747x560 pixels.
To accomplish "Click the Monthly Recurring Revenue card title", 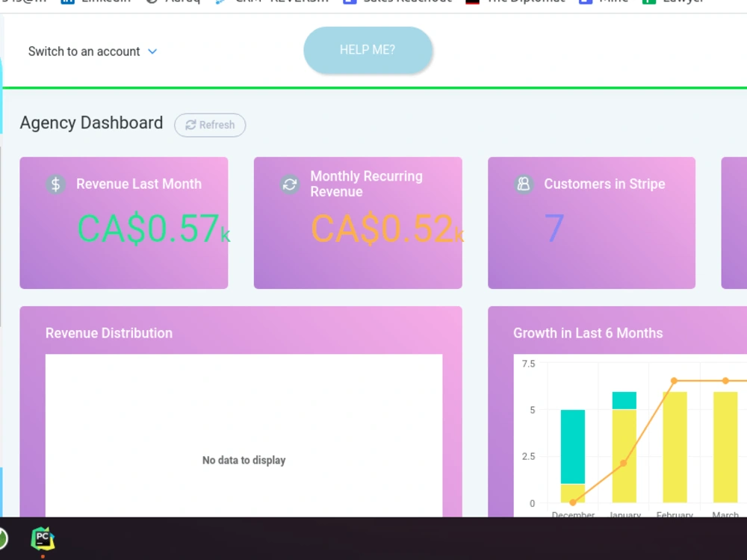I will click(x=366, y=184).
